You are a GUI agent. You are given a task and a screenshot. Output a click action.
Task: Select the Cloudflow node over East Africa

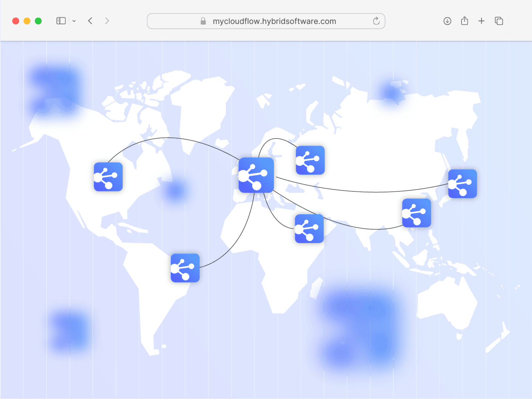(x=309, y=229)
